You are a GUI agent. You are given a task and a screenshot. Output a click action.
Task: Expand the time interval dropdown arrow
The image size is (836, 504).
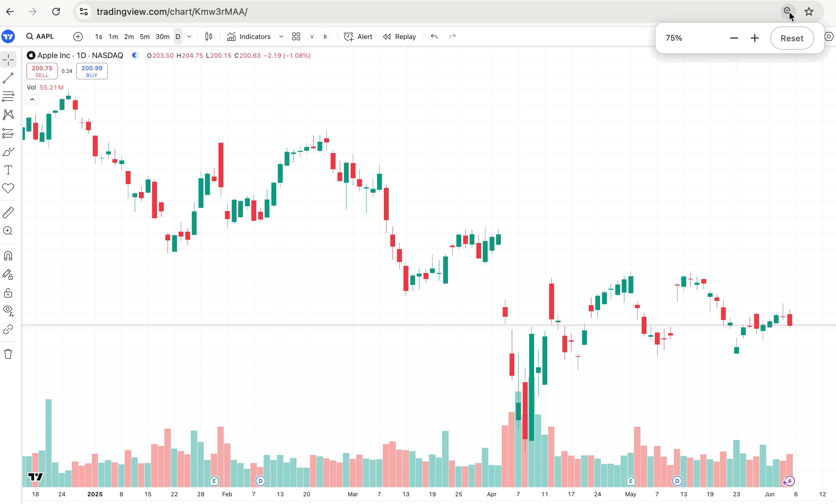189,37
